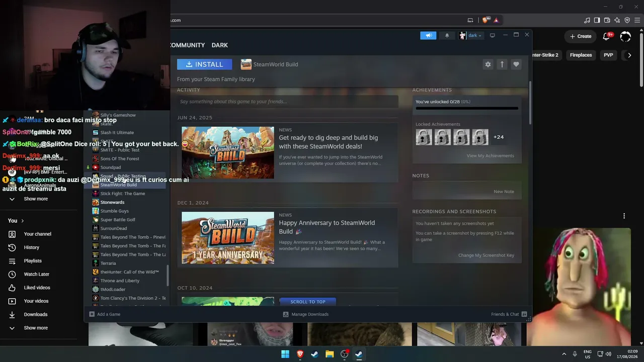Open View My Achievements link
Image resolution: width=644 pixels, height=362 pixels.
click(490, 156)
